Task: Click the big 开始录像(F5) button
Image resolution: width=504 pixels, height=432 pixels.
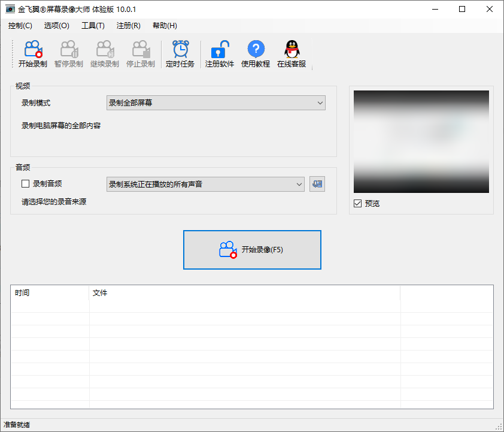Action: [x=253, y=250]
